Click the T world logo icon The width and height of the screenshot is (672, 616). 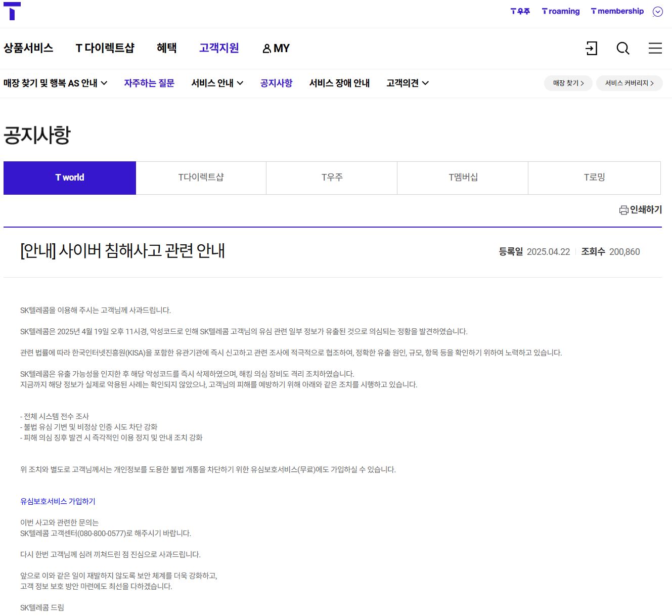12,11
